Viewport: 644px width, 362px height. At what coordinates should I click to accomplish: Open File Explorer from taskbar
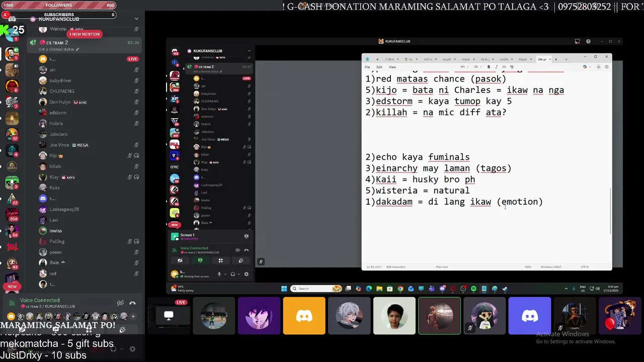(379, 289)
